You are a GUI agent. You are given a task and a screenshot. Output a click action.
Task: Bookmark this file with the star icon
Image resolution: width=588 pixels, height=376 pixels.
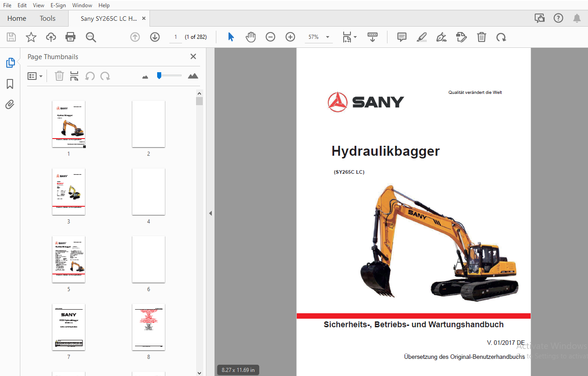31,37
